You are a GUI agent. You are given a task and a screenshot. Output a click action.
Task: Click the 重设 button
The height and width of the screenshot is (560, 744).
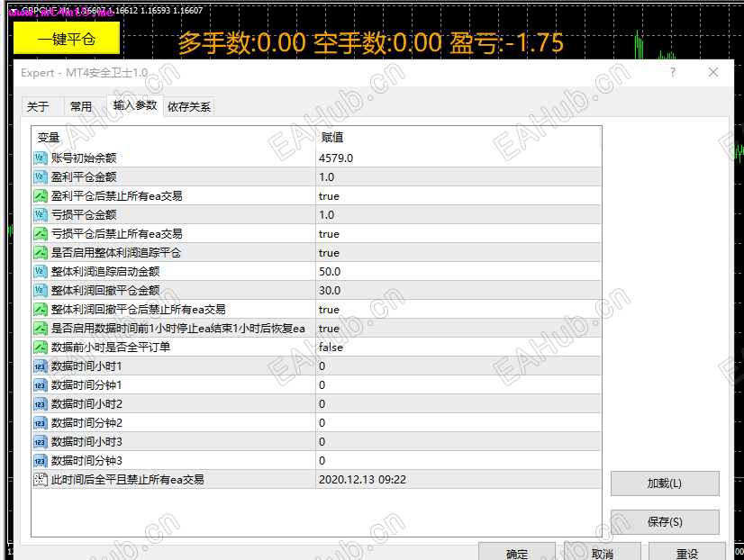click(690, 554)
